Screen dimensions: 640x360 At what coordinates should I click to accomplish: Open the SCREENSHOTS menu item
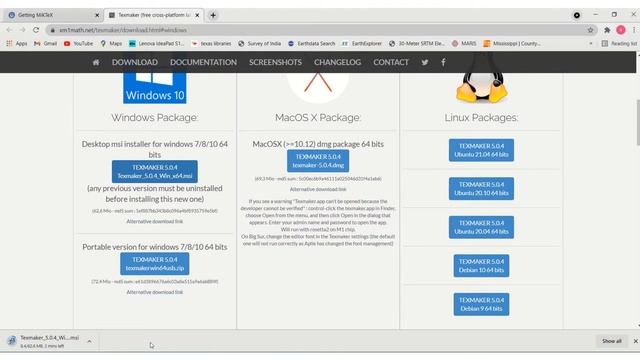click(276, 62)
